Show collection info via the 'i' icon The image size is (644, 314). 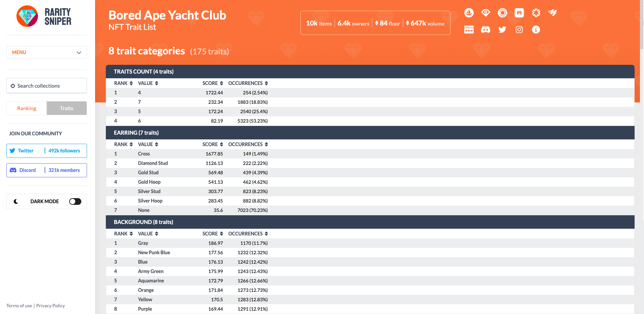pos(536,30)
